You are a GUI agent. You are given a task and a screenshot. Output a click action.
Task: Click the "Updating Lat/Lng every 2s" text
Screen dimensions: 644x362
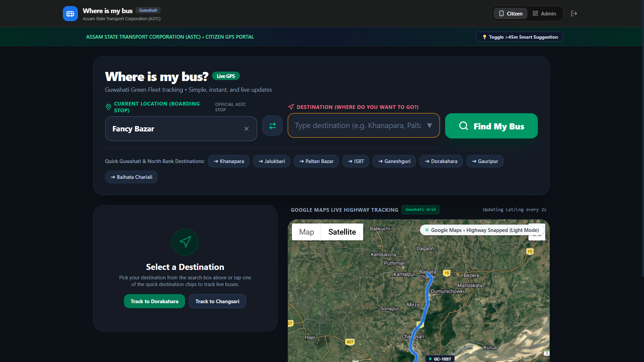(514, 210)
